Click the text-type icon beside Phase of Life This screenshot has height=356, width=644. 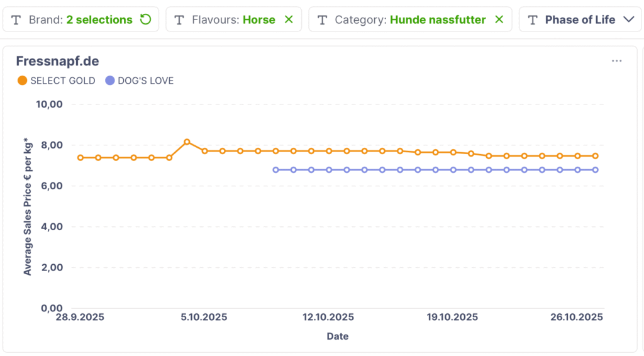533,20
